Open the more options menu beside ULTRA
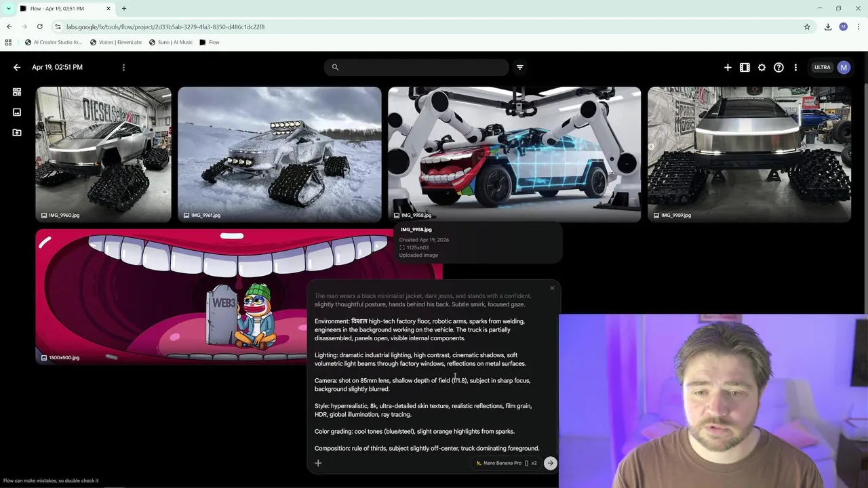Viewport: 868px width, 488px height. pyautogui.click(x=795, y=67)
